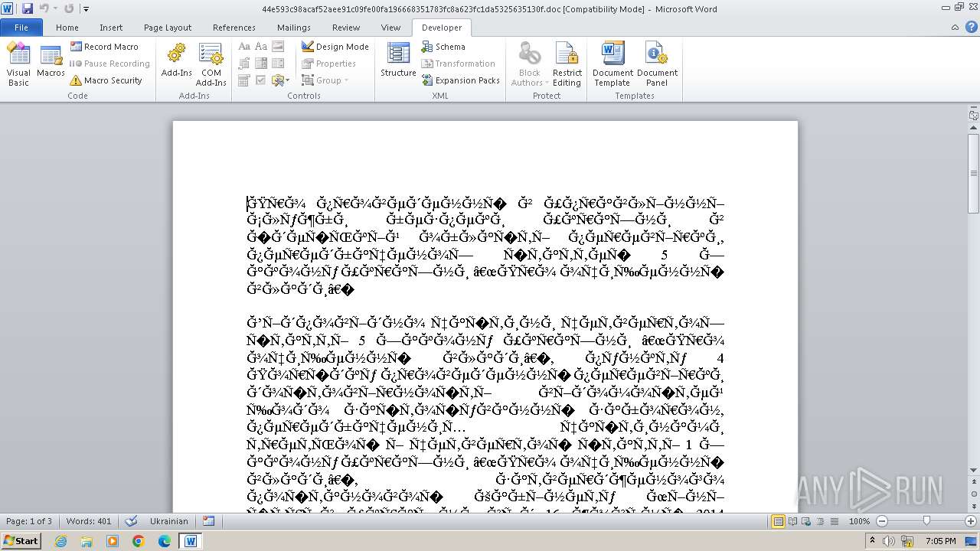The height and width of the screenshot is (551, 980).
Task: Insert Date Picker content control
Action: [244, 80]
